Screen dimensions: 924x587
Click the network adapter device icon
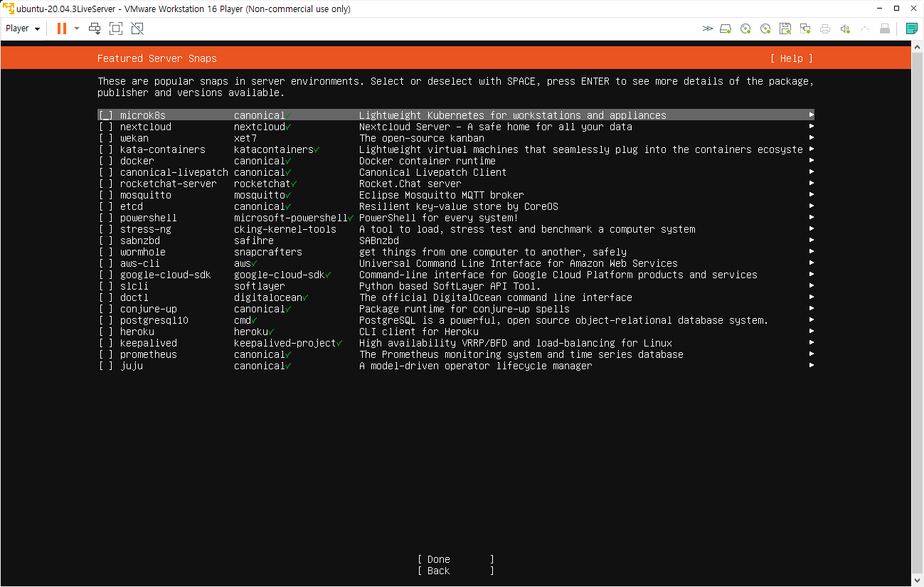click(x=805, y=28)
